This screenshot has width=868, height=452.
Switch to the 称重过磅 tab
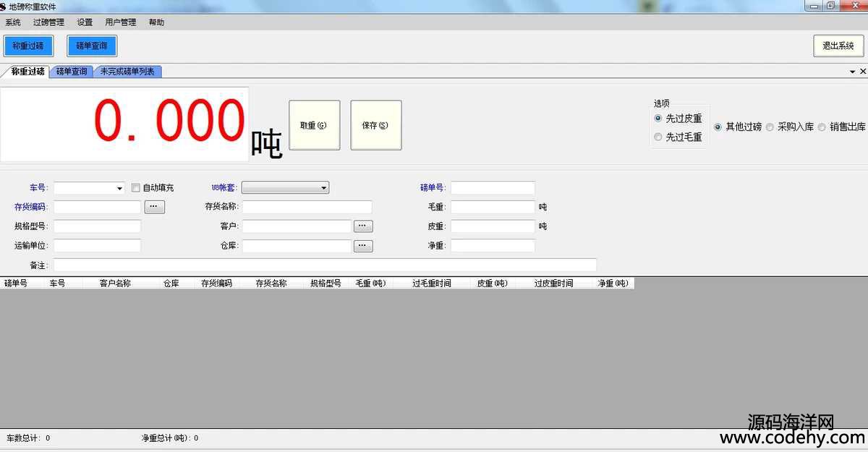[27, 72]
